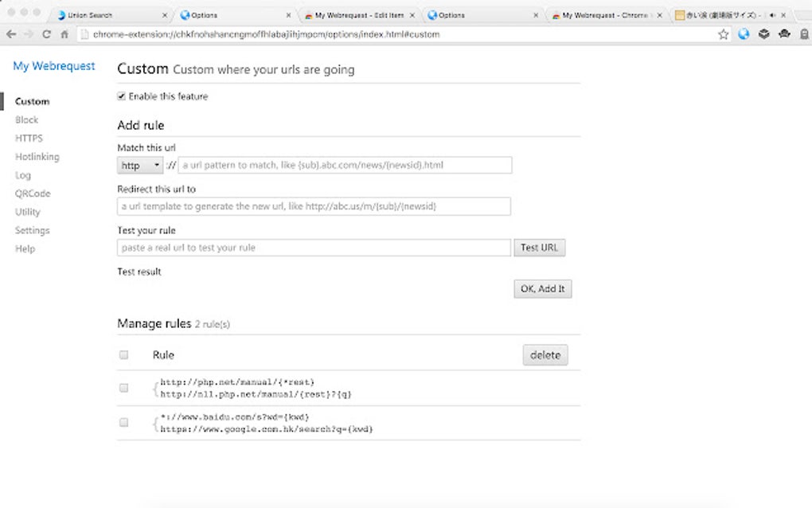Image resolution: width=812 pixels, height=508 pixels.
Task: Click the delete rules button
Action: coord(545,355)
